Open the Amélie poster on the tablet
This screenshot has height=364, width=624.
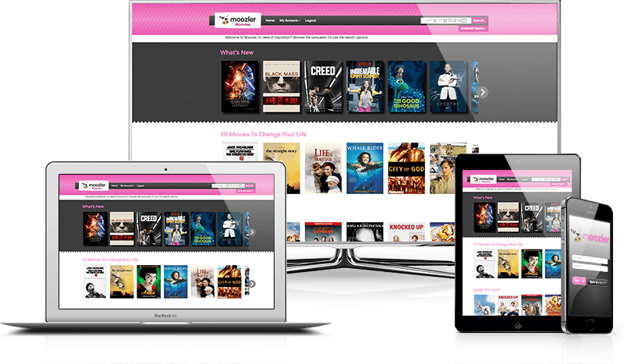tap(532, 263)
